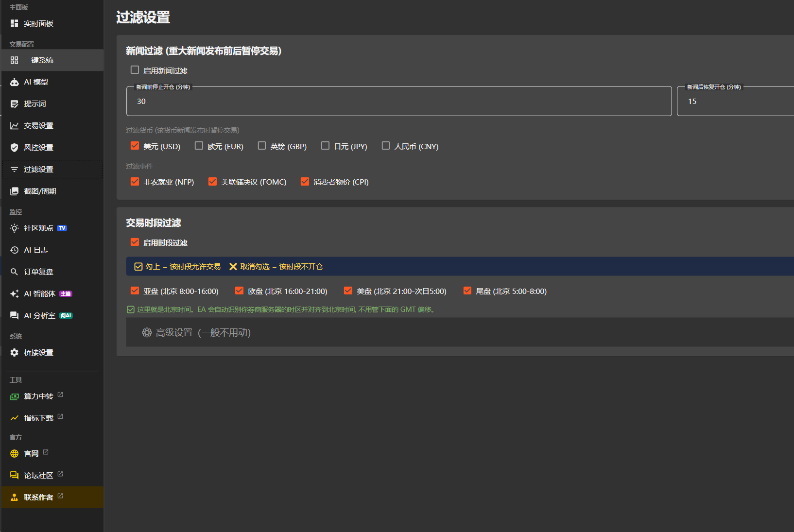Disable 亚盘 (北京 8:00-16:00) session
This screenshot has width=794, height=532.
click(135, 291)
